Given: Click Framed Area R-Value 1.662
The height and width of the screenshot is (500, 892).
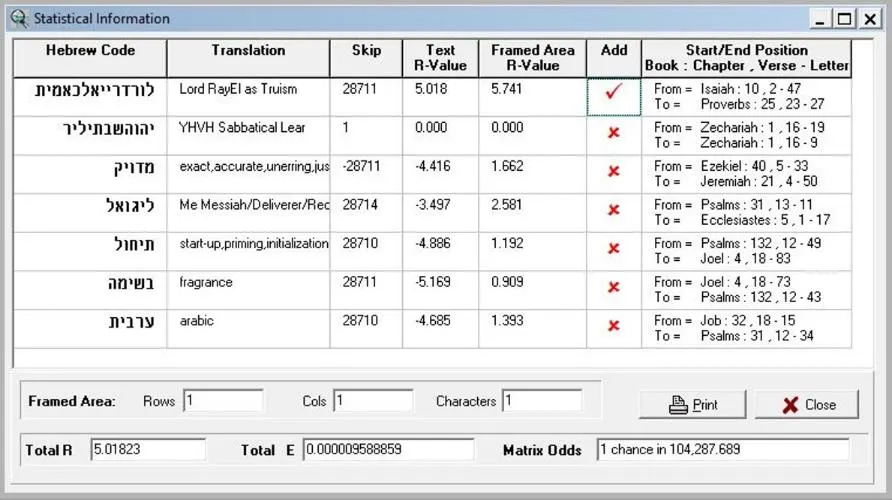Looking at the screenshot, I should point(506,166).
